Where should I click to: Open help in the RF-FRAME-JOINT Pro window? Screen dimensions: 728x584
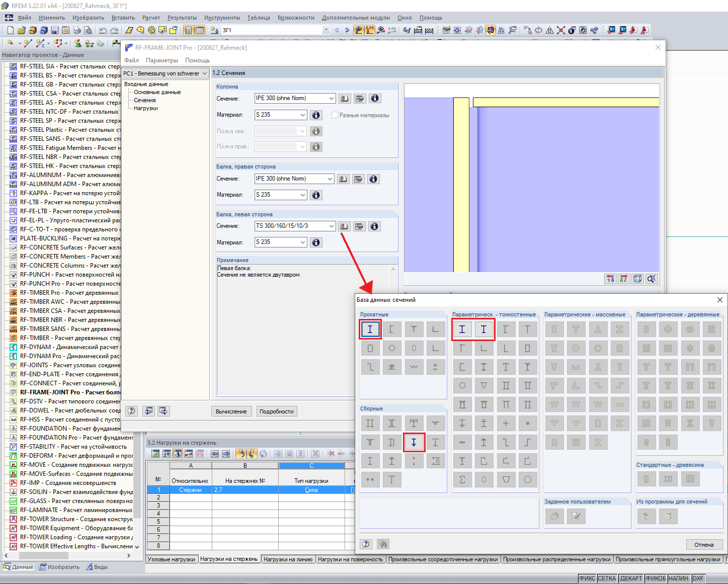(131, 411)
